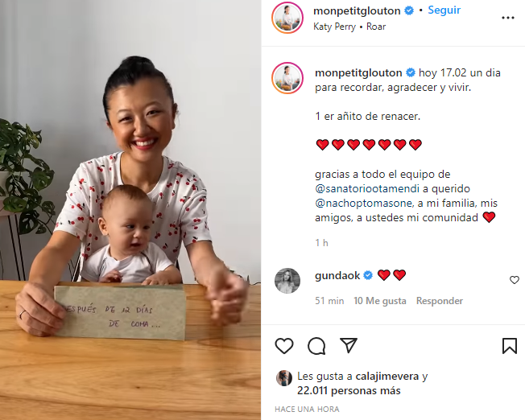Share post with paper plane icon

click(349, 345)
